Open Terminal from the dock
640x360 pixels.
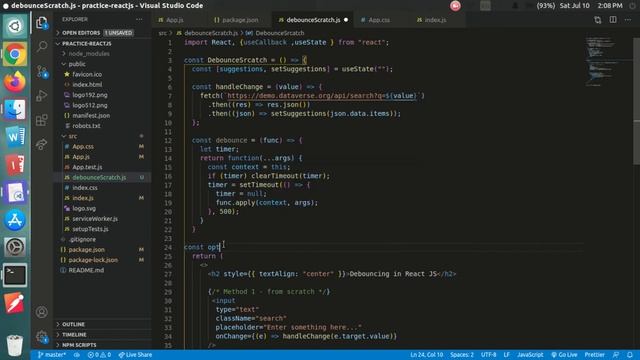click(15, 275)
